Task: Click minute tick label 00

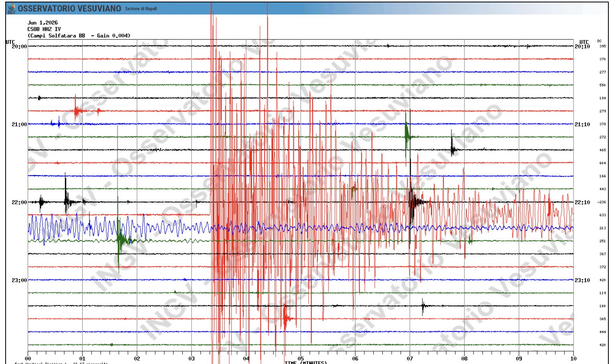Action: pyautogui.click(x=28, y=358)
